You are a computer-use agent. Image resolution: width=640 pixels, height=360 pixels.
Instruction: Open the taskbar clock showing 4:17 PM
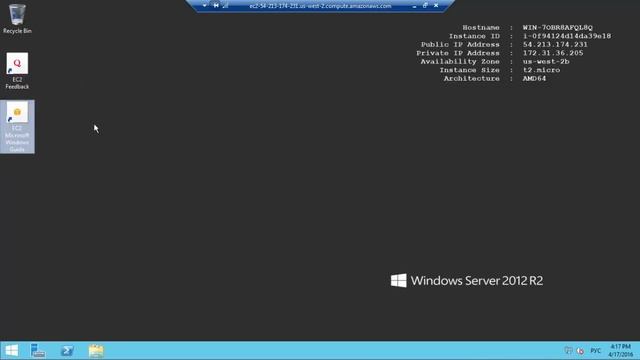pyautogui.click(x=621, y=351)
